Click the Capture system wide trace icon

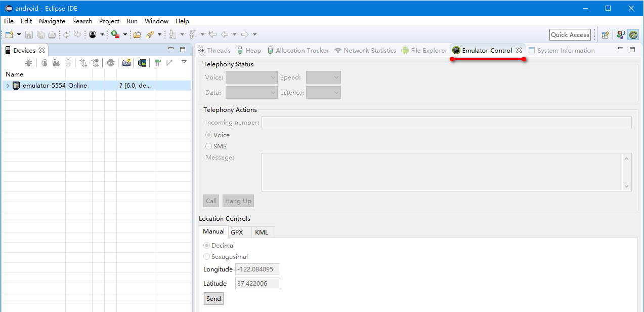pyautogui.click(x=158, y=63)
